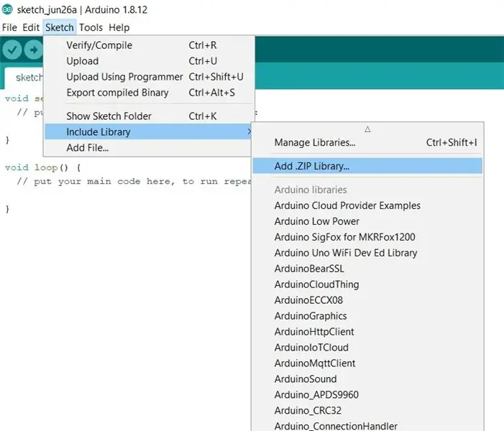Image resolution: width=504 pixels, height=431 pixels.
Task: Close the open Sketch menu
Action: (60, 27)
